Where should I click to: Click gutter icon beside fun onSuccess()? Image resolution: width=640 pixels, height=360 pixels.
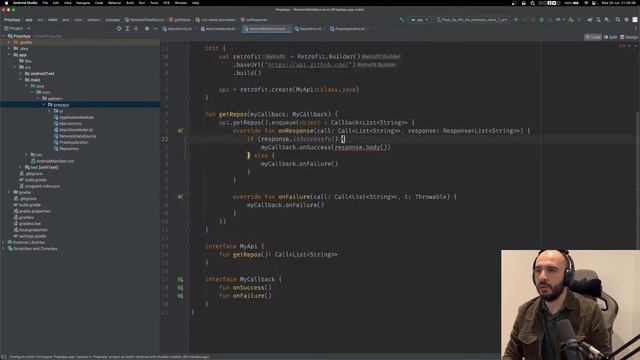[180, 287]
